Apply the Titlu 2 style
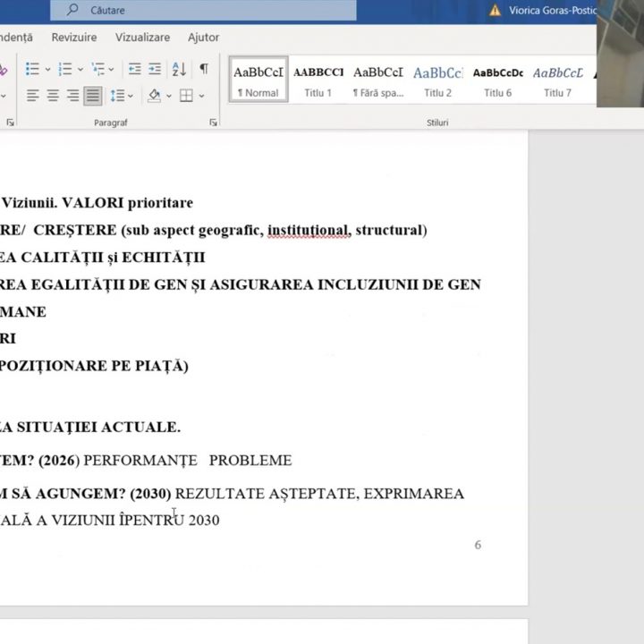This screenshot has width=644, height=644. (x=437, y=80)
